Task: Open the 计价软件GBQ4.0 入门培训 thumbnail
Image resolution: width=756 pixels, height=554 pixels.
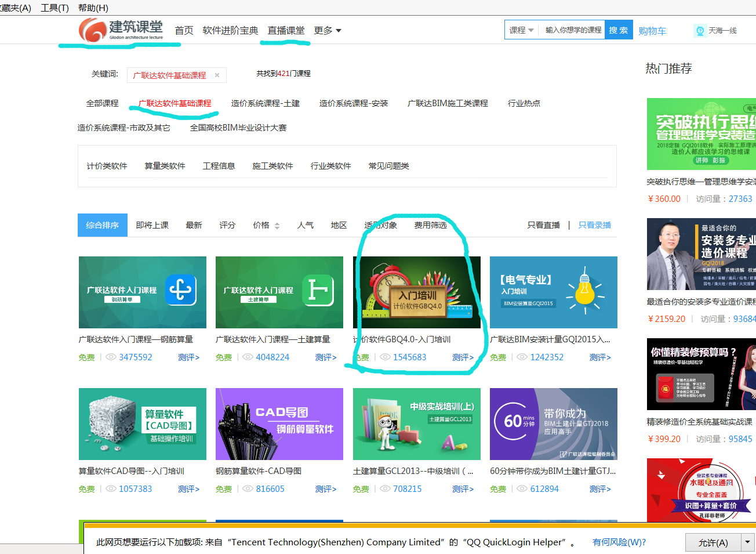Action: coord(417,292)
